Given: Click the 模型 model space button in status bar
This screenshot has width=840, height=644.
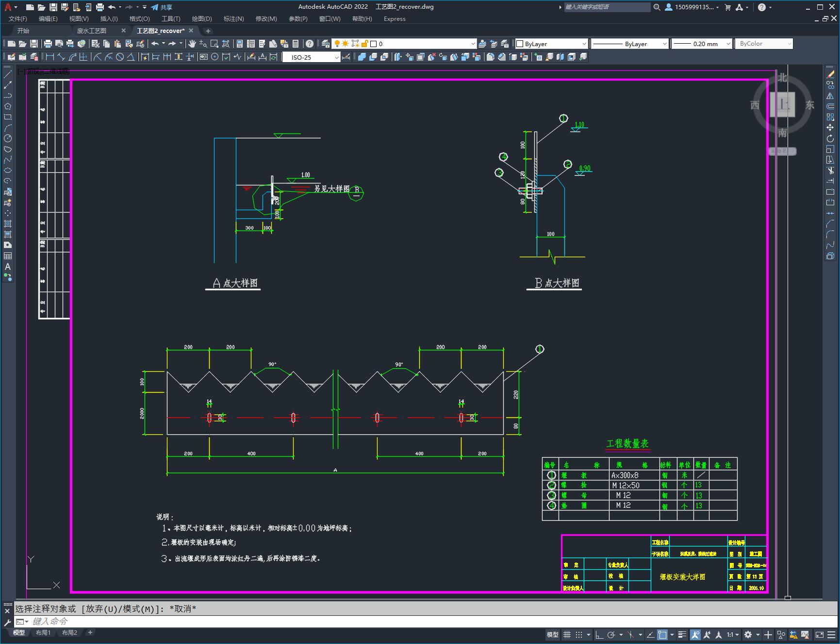Looking at the screenshot, I should tap(553, 634).
